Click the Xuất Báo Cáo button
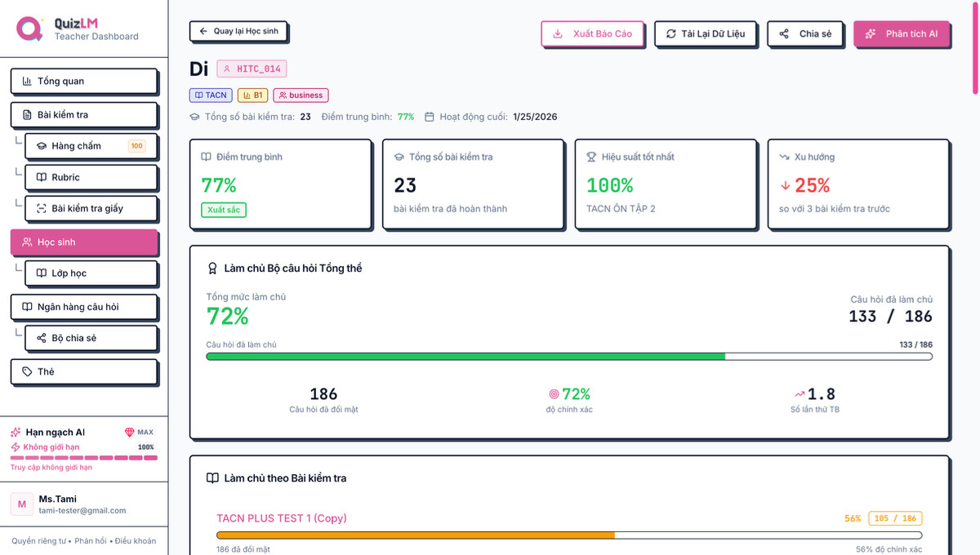 (x=593, y=33)
